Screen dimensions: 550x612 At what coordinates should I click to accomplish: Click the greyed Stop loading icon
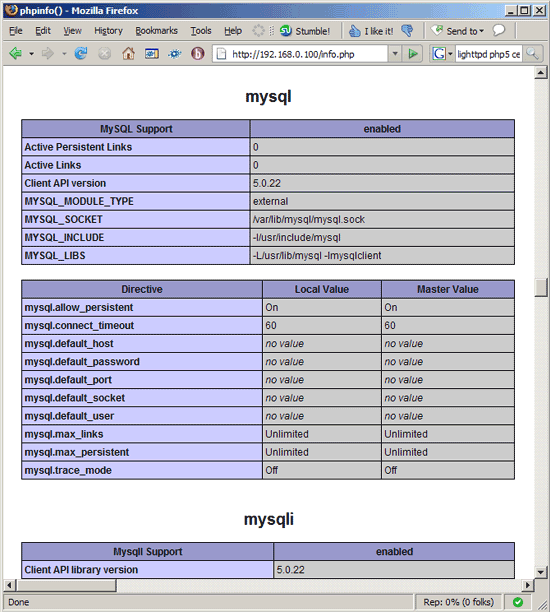click(x=104, y=53)
